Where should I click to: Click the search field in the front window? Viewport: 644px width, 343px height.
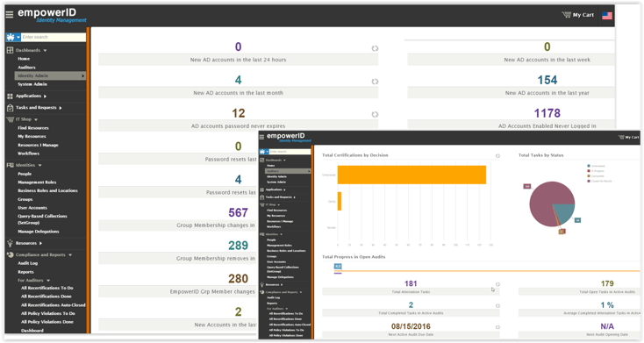[x=290, y=152]
